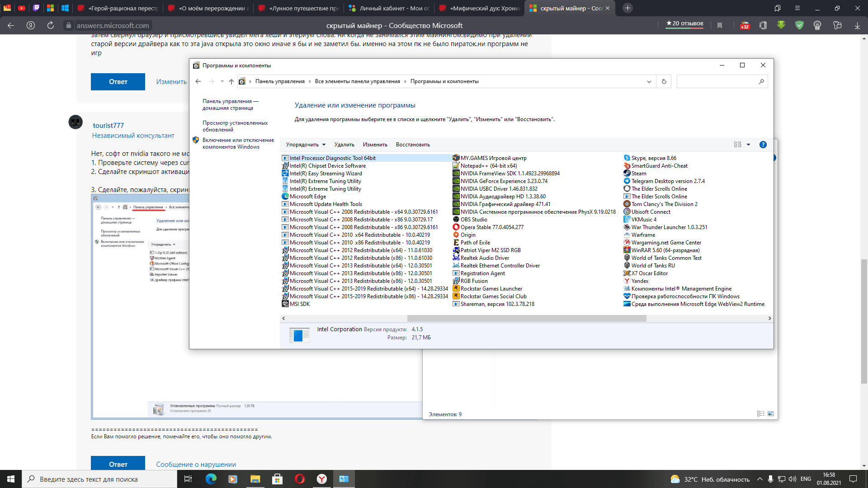Open Microsoft Store taskbar icon

(x=277, y=479)
